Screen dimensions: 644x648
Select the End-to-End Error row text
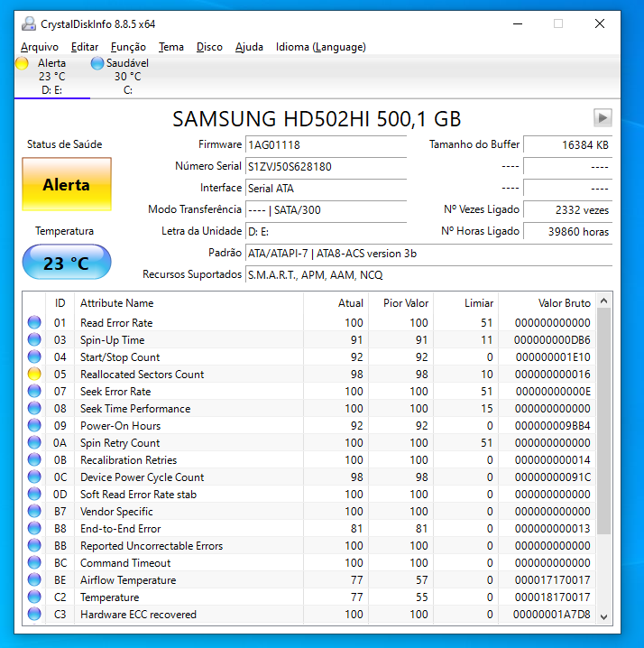[121, 529]
